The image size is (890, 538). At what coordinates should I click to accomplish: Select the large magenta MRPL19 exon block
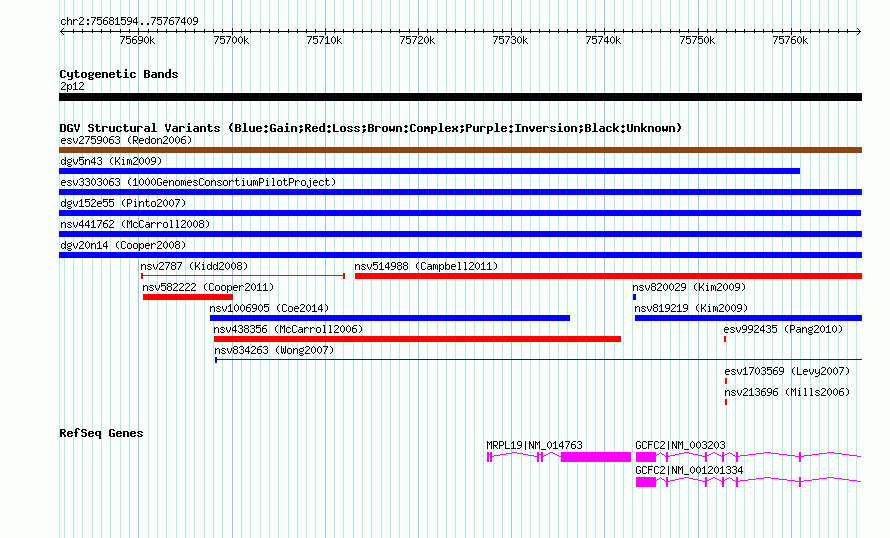(596, 457)
